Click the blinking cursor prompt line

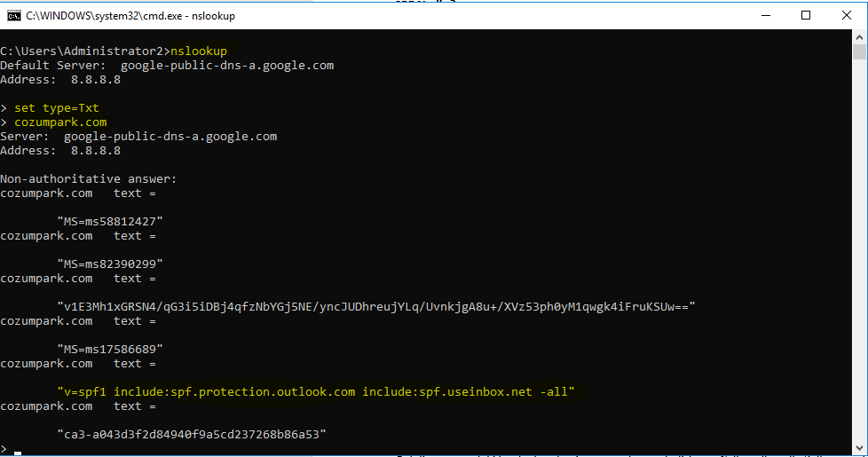11,449
